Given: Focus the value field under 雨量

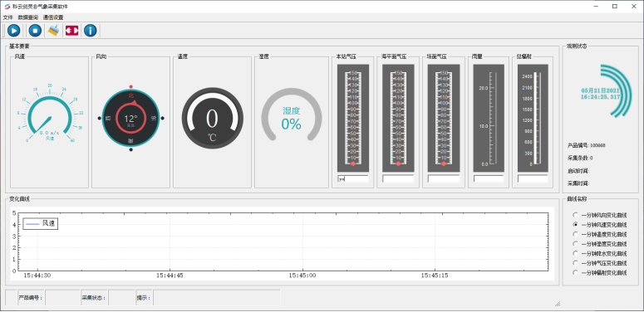Looking at the screenshot, I should pos(489,178).
